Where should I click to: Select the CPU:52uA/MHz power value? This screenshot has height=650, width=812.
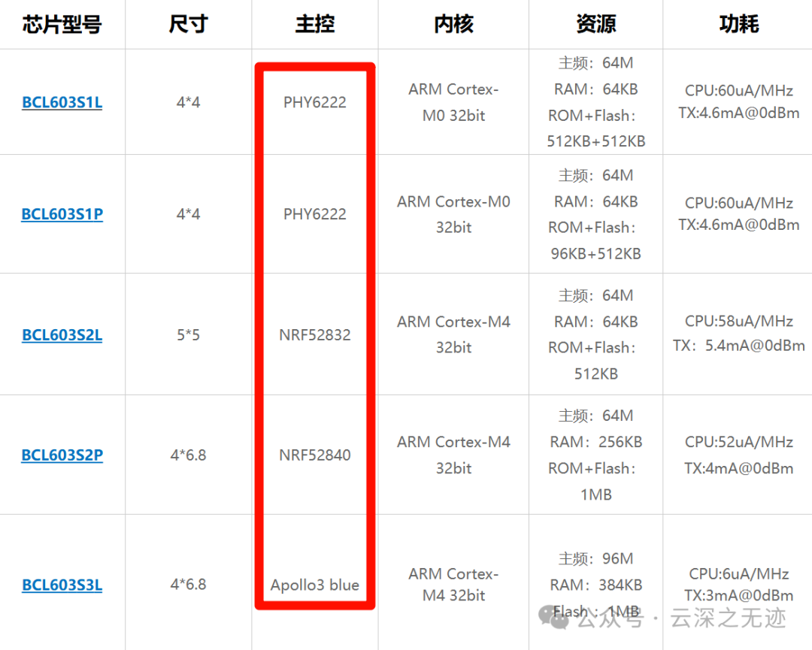[739, 442]
